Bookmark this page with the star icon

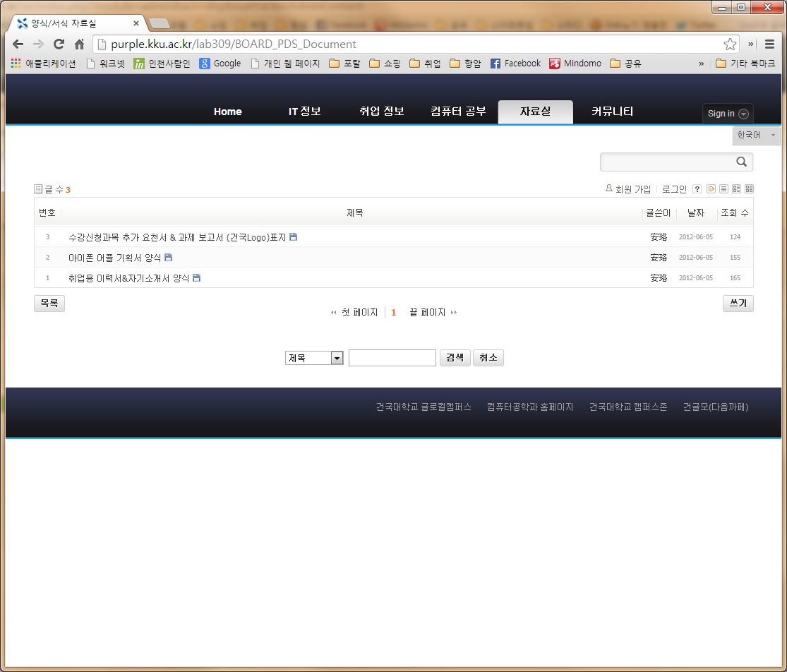click(x=730, y=44)
